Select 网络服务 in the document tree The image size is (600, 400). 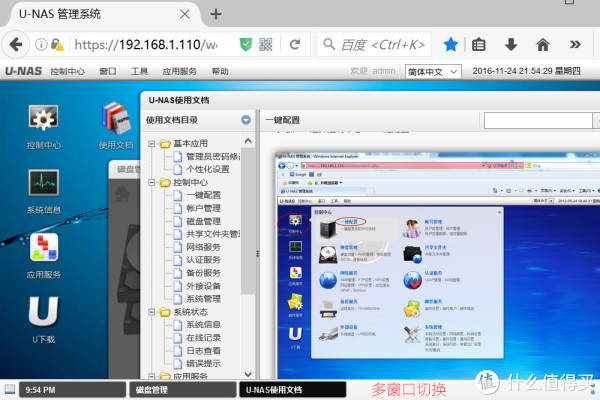204,247
